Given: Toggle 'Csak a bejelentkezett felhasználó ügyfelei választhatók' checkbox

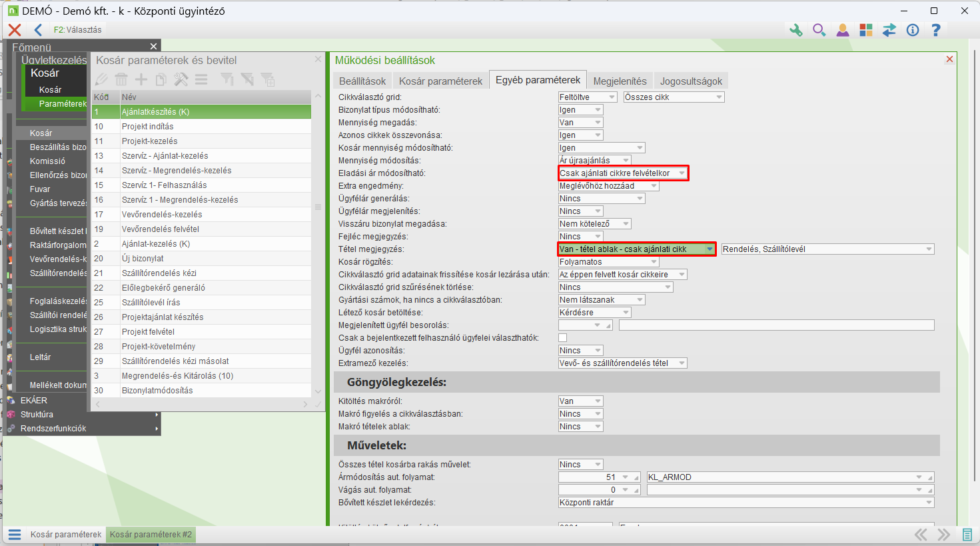Looking at the screenshot, I should (x=563, y=338).
